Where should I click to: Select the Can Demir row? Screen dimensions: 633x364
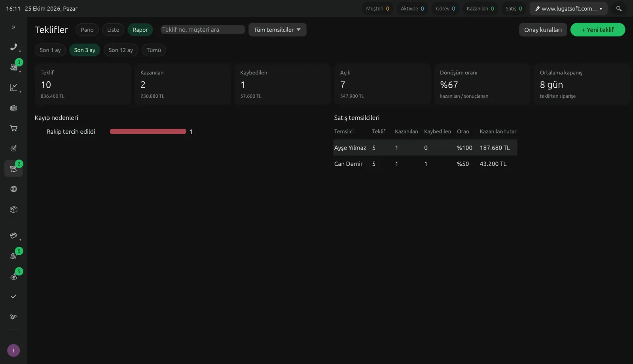(x=425, y=164)
